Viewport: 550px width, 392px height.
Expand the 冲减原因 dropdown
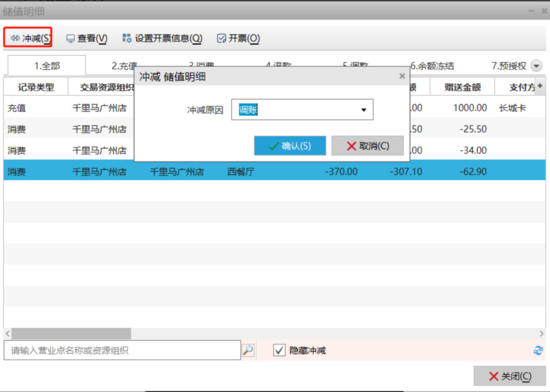363,110
